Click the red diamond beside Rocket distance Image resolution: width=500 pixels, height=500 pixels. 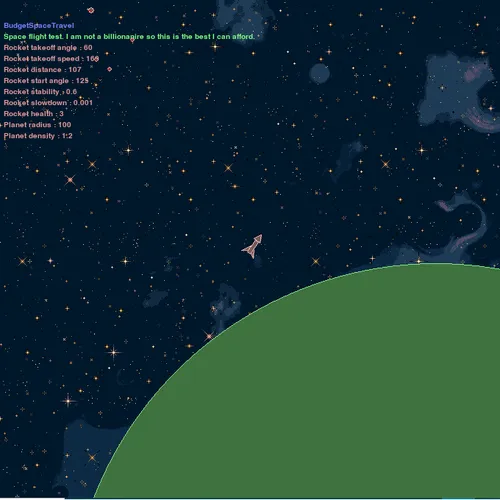(109, 69)
